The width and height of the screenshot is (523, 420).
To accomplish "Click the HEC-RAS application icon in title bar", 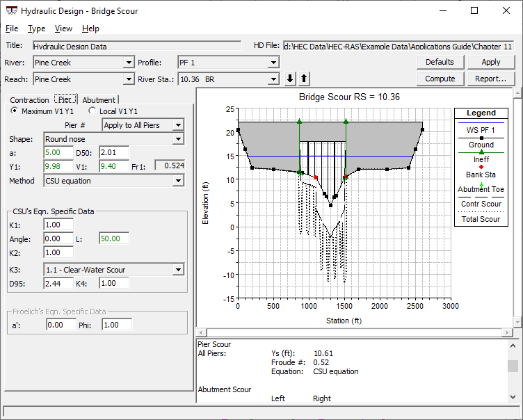I will [x=11, y=11].
